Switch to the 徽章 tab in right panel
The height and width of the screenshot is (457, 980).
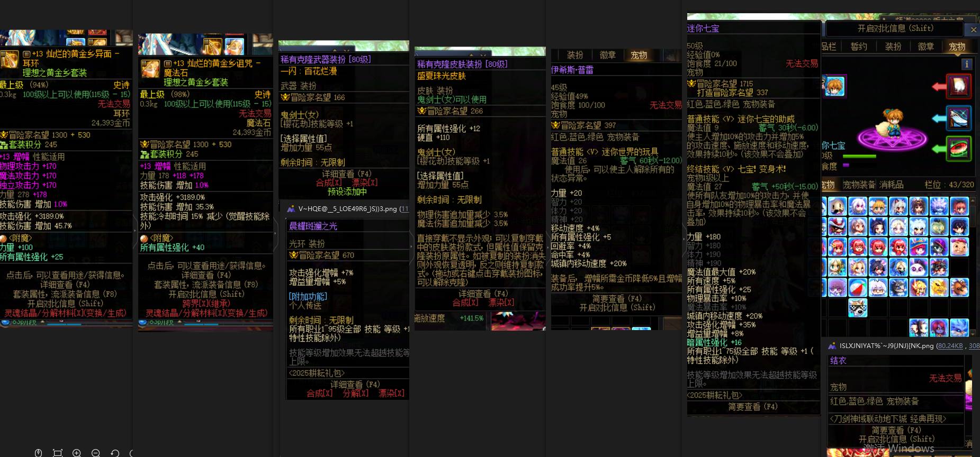coord(925,47)
